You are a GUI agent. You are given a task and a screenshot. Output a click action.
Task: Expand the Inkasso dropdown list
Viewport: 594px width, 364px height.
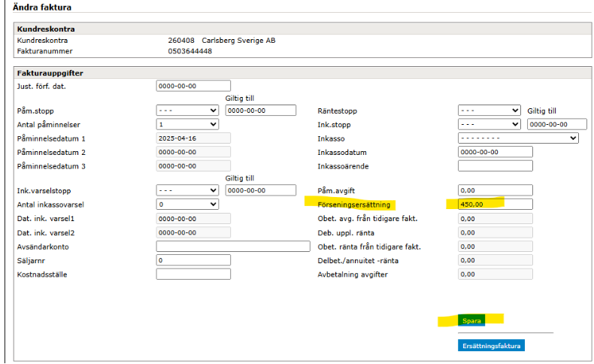[518, 138]
